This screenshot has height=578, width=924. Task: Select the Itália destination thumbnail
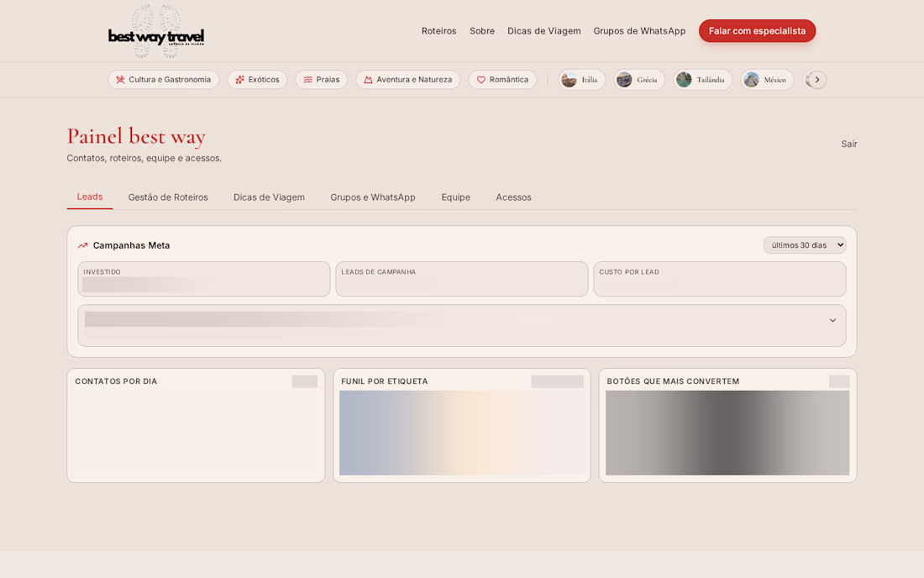569,80
